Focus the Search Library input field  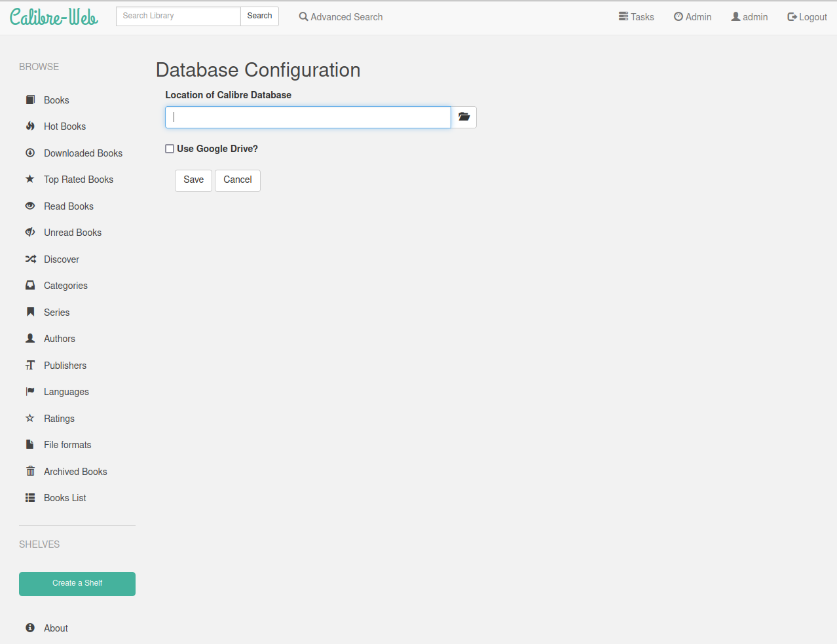(x=178, y=16)
